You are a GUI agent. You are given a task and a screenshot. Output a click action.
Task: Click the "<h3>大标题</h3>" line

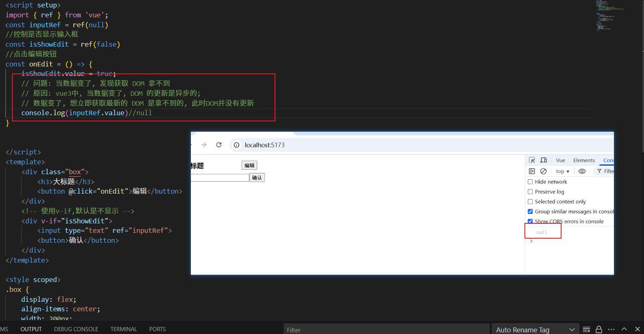click(x=66, y=182)
